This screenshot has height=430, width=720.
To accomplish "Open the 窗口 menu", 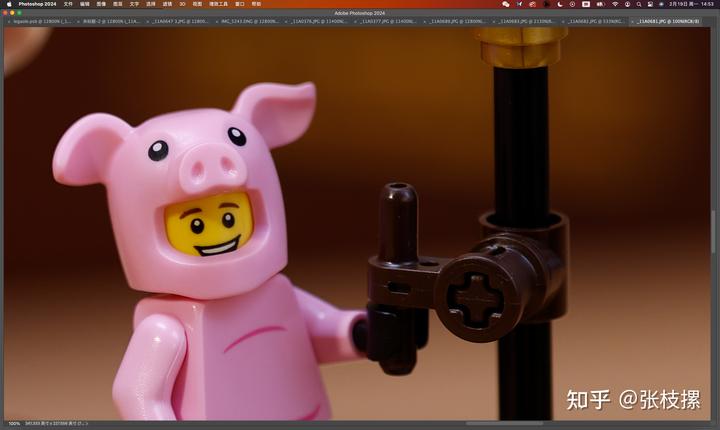I will [240, 4].
